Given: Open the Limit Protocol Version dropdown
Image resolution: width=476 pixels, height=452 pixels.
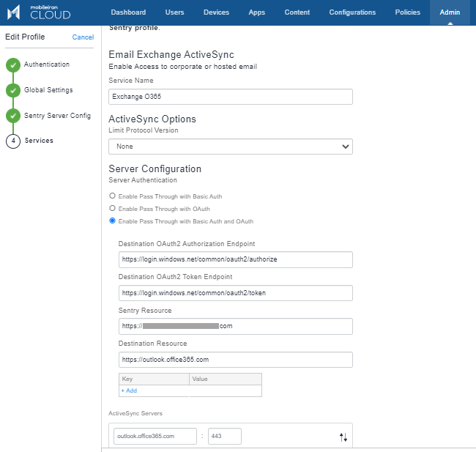Looking at the screenshot, I should coord(231,147).
